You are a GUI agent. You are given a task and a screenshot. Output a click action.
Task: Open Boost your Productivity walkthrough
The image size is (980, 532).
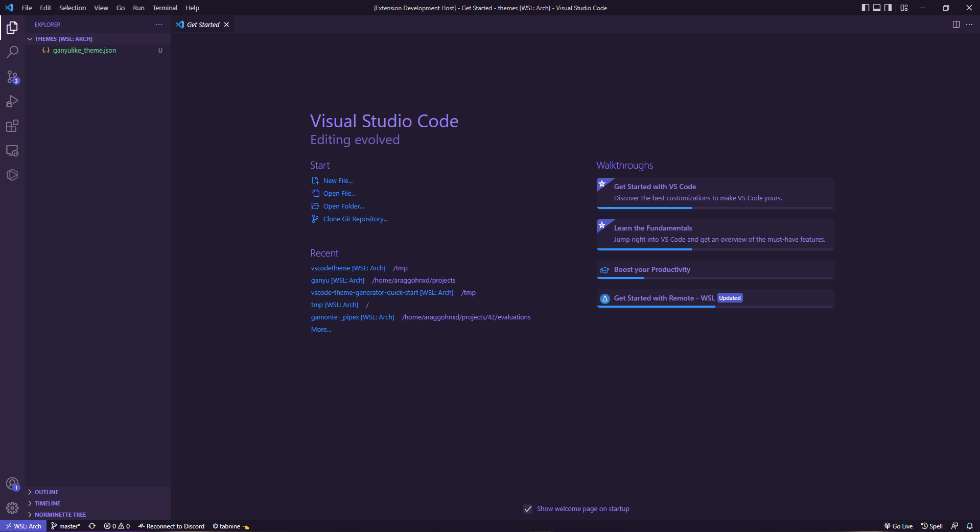coord(715,270)
